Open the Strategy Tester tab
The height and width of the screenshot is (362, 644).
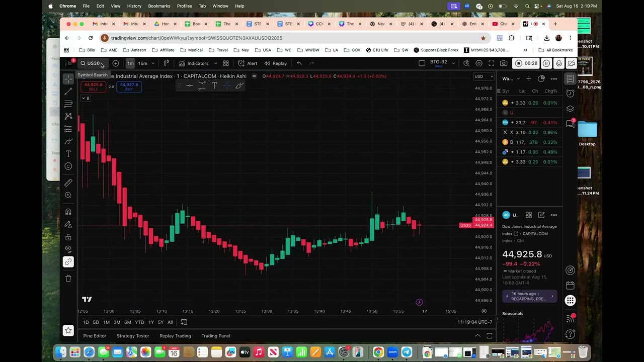[x=133, y=336]
